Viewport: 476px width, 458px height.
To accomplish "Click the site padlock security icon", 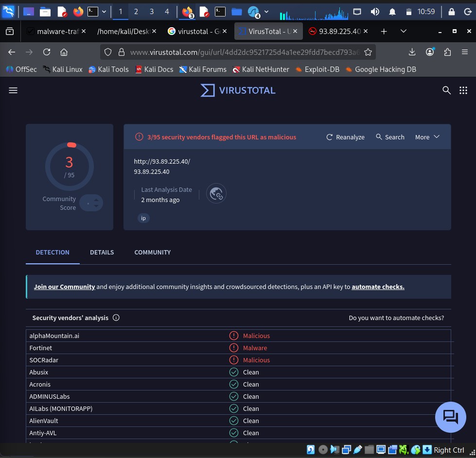I will click(122, 52).
